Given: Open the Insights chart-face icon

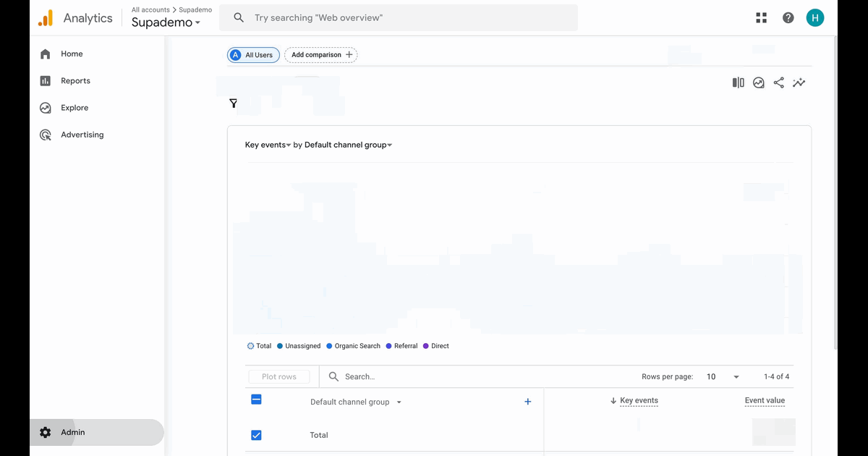Looking at the screenshot, I should pyautogui.click(x=758, y=83).
